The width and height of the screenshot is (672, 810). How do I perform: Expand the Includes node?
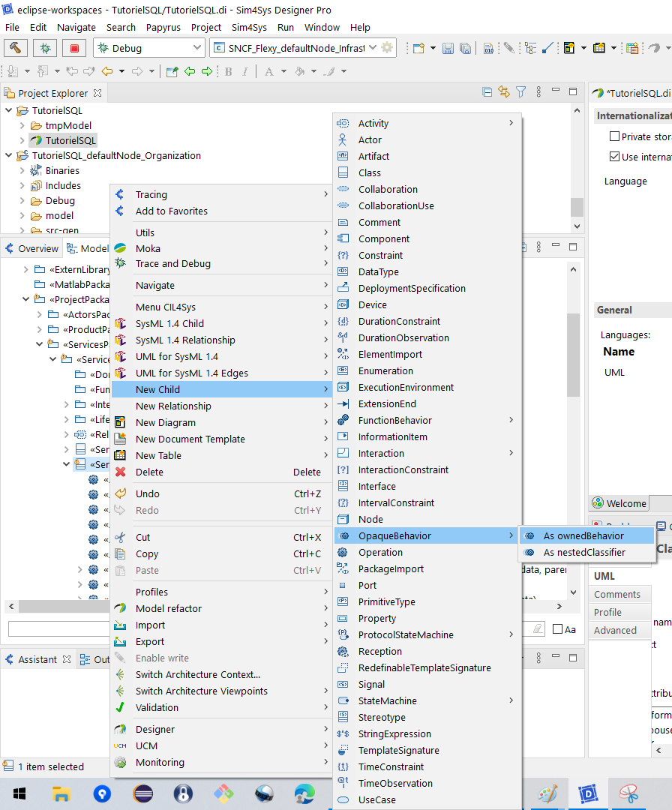(22, 185)
